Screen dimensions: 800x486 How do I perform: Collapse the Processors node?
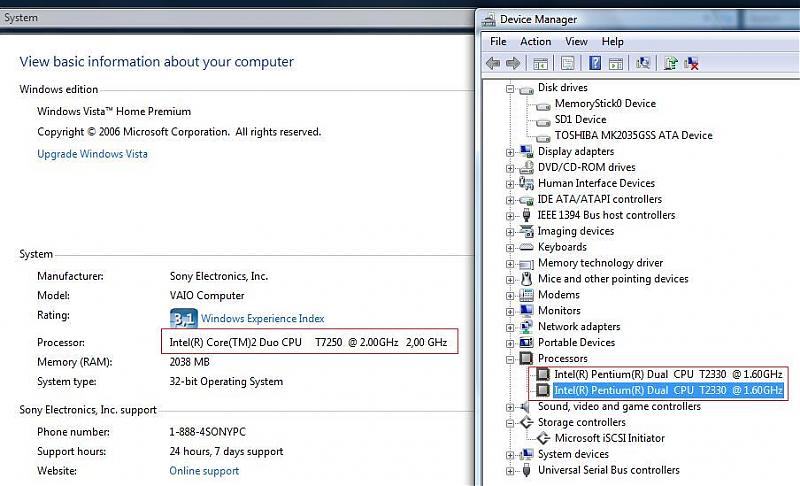point(511,359)
